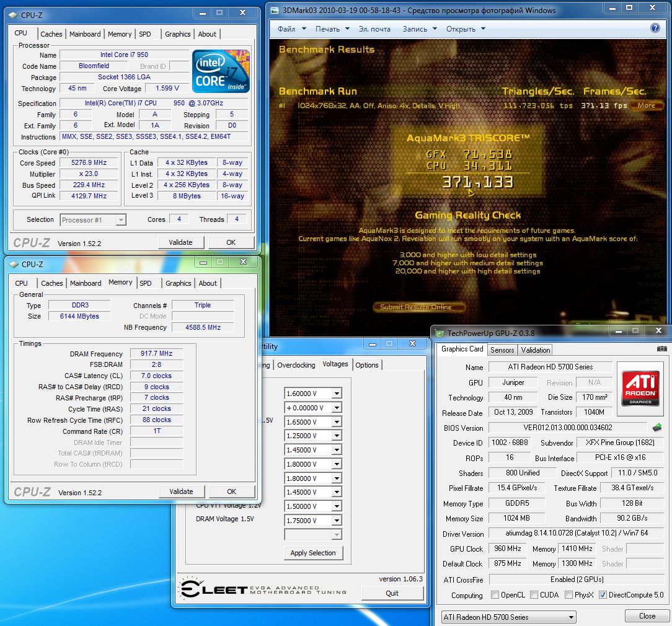This screenshot has width=672, height=626.
Task: Click the ATI CrossFire field Enabled (2 GPUs)
Action: click(x=577, y=580)
